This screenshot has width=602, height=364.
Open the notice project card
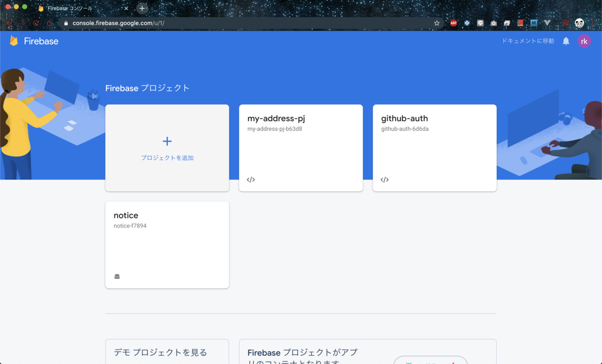point(167,245)
